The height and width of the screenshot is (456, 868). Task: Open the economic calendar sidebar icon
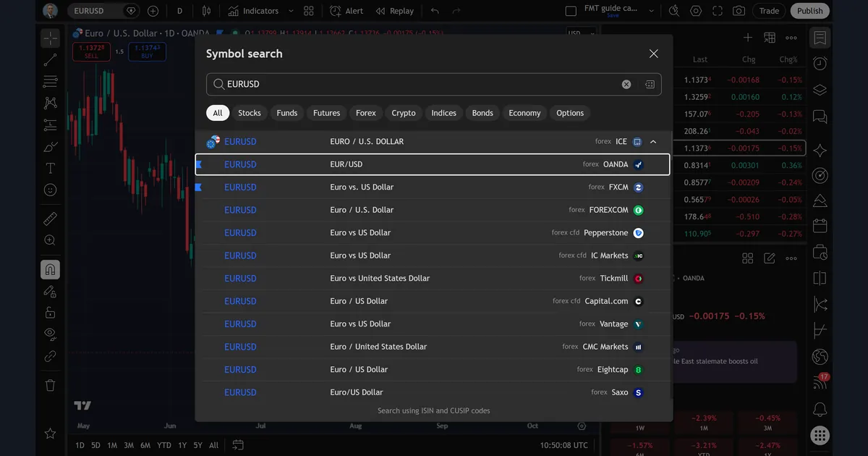pyautogui.click(x=820, y=226)
